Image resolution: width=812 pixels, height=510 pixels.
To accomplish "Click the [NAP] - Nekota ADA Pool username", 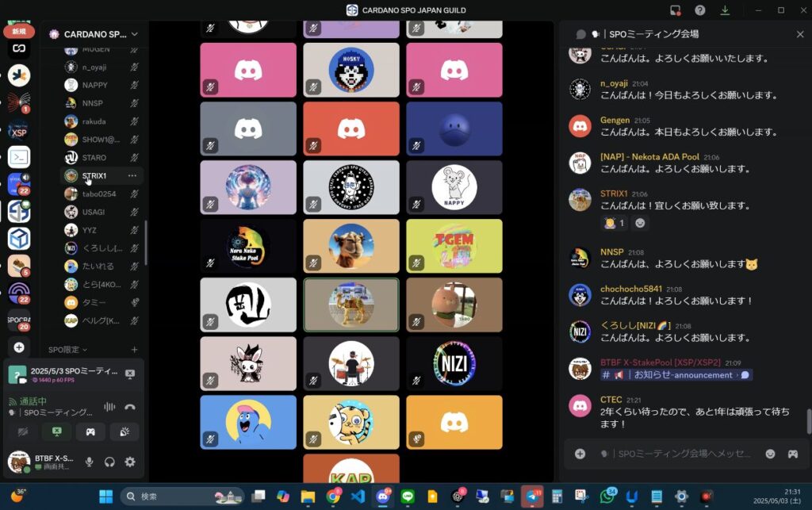I will pos(649,157).
